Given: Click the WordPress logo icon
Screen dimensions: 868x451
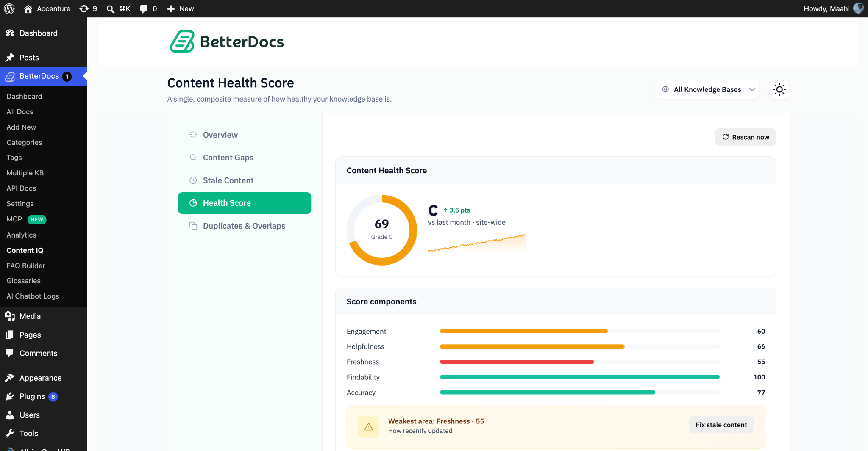Looking at the screenshot, I should (x=9, y=8).
